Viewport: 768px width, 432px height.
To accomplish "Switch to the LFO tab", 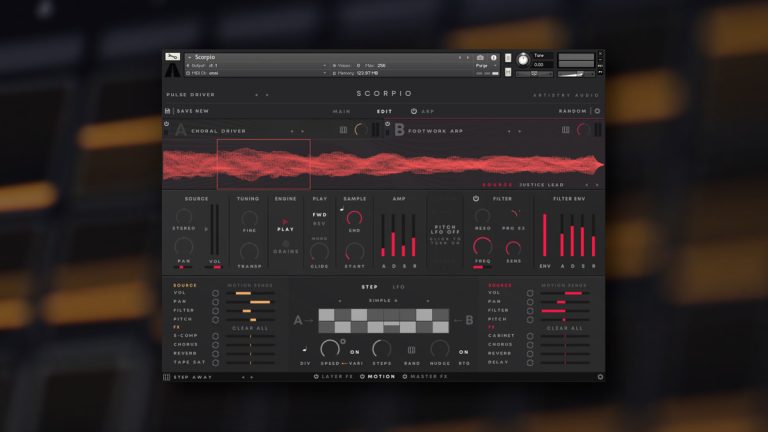I will (x=399, y=287).
